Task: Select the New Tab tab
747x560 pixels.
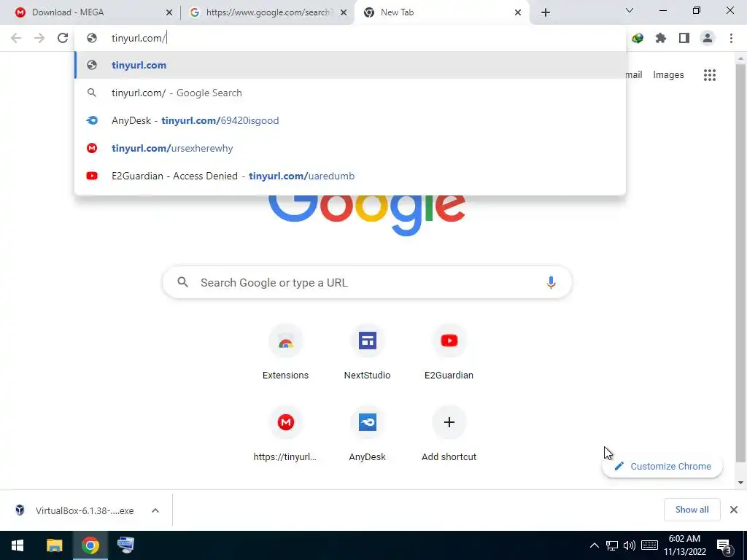Action: coord(441,12)
